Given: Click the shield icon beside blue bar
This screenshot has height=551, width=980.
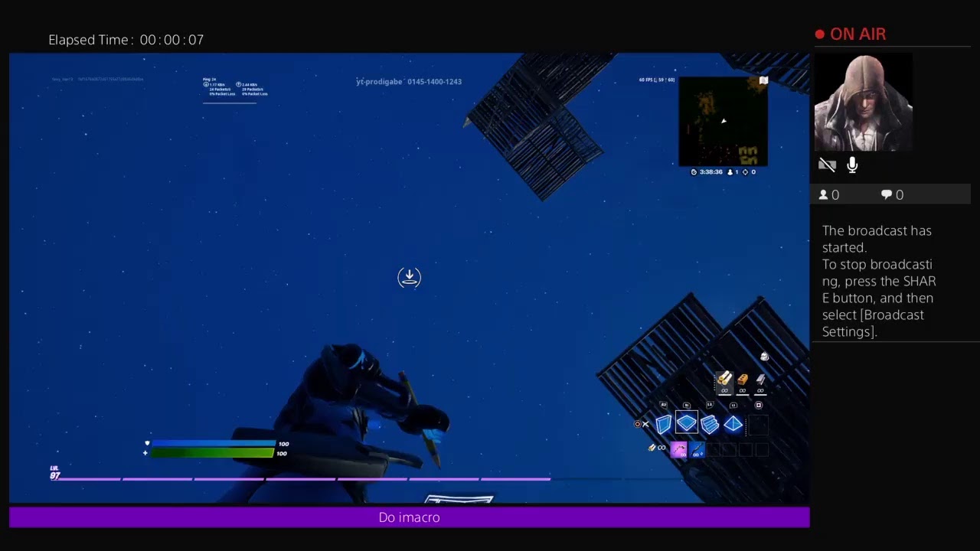Looking at the screenshot, I should pyautogui.click(x=147, y=443).
